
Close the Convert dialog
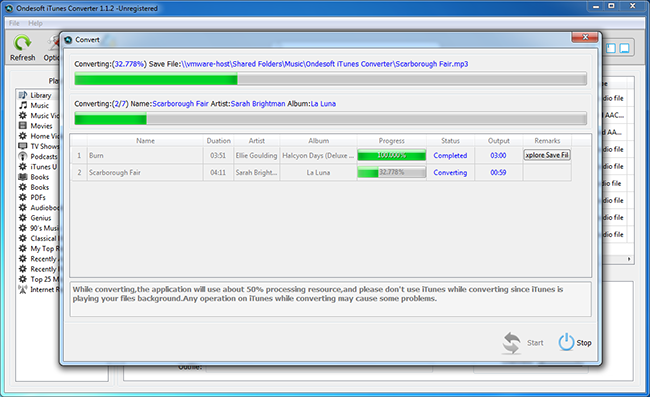coord(585,37)
